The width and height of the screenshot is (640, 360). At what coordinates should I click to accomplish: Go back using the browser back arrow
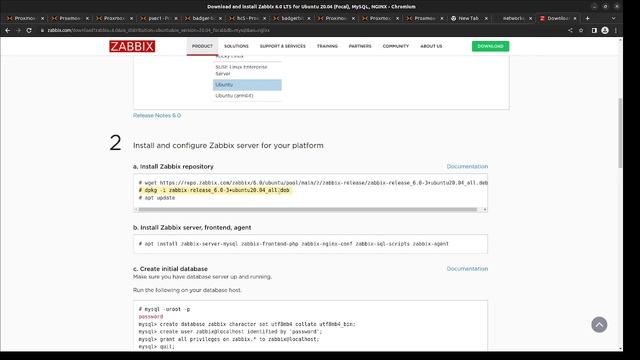pos(8,30)
